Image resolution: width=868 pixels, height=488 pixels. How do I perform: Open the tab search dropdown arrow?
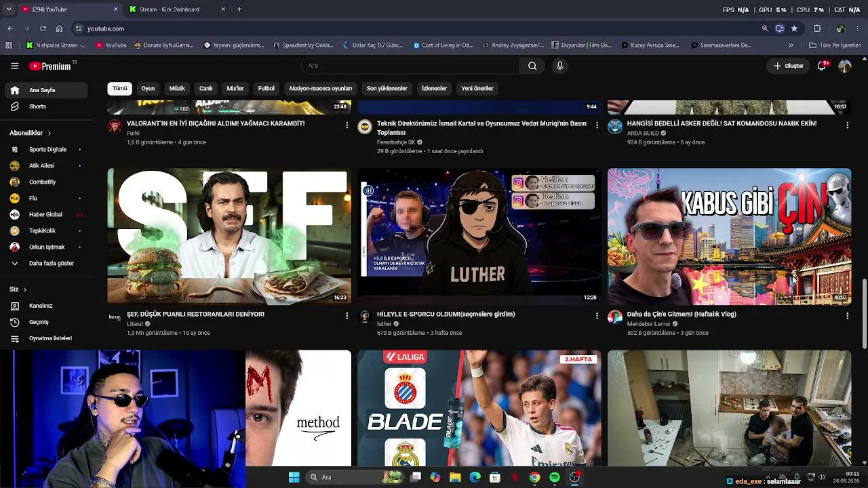coord(9,9)
